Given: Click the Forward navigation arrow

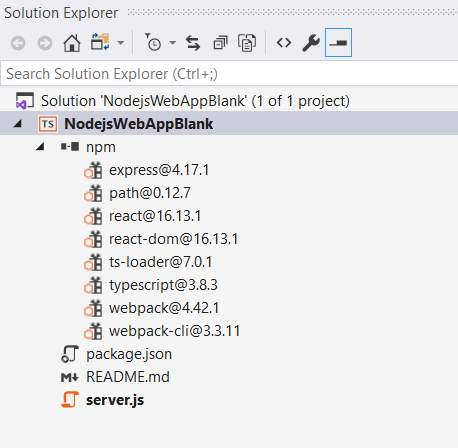Looking at the screenshot, I should click(x=45, y=43).
